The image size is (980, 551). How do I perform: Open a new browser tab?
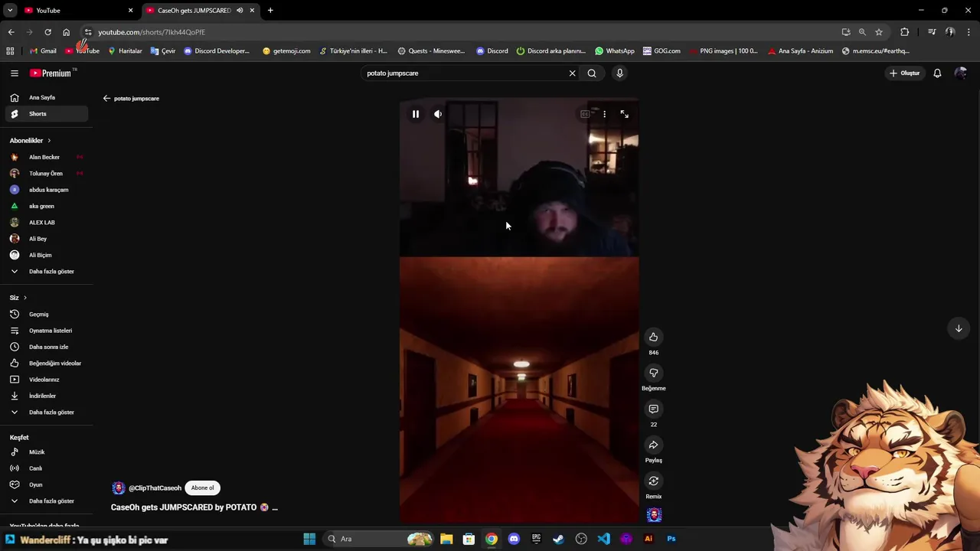pos(270,11)
